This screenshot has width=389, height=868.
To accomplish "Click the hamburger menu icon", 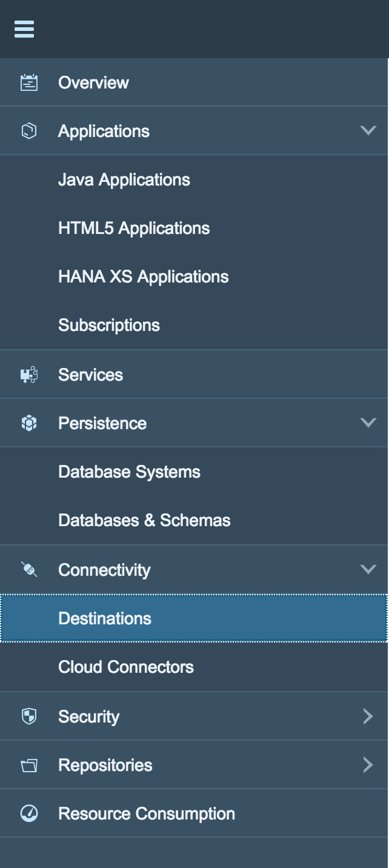I will click(x=24, y=29).
